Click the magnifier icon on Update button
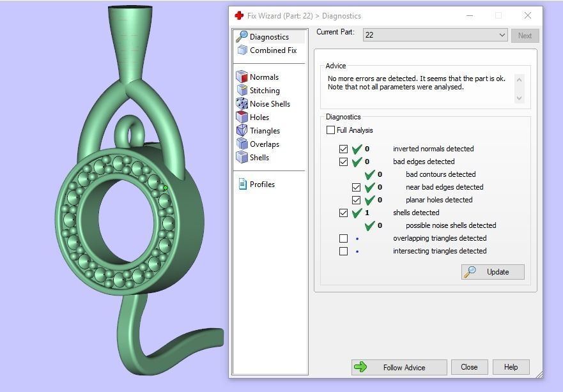 click(x=470, y=272)
